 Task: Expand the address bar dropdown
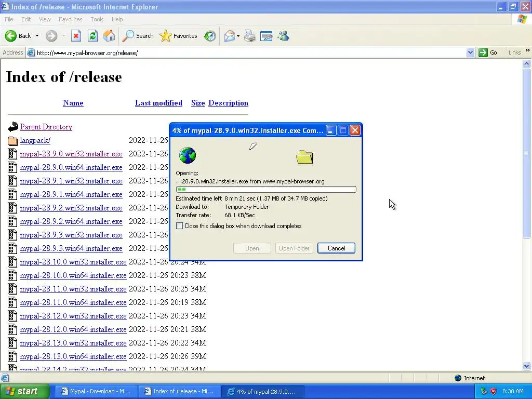point(470,52)
